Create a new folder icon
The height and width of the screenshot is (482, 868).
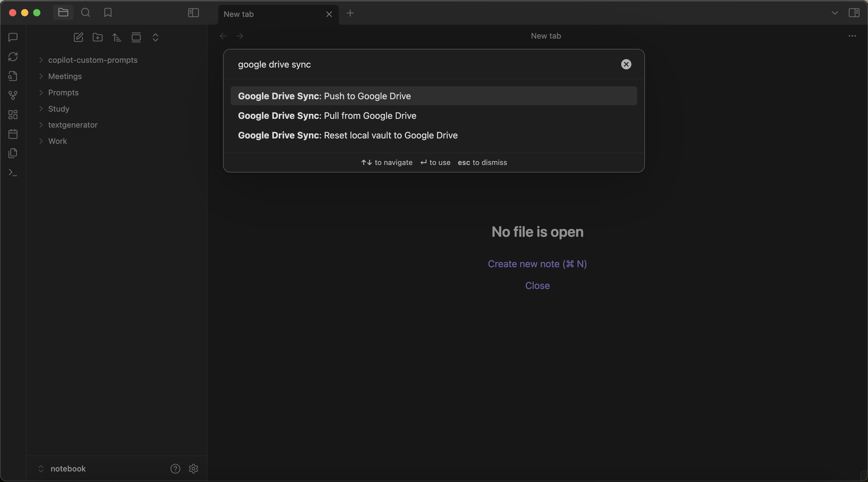(x=97, y=37)
